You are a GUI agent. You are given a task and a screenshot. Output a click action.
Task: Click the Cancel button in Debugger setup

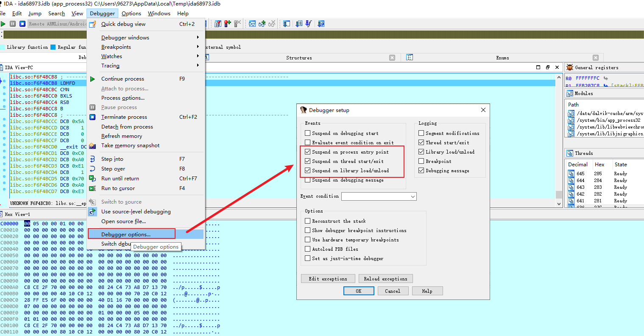click(393, 291)
